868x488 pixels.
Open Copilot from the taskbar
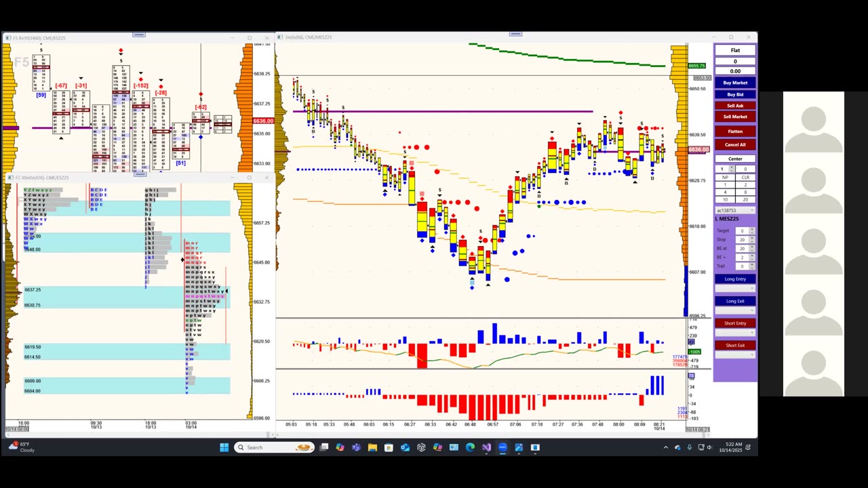pos(340,447)
